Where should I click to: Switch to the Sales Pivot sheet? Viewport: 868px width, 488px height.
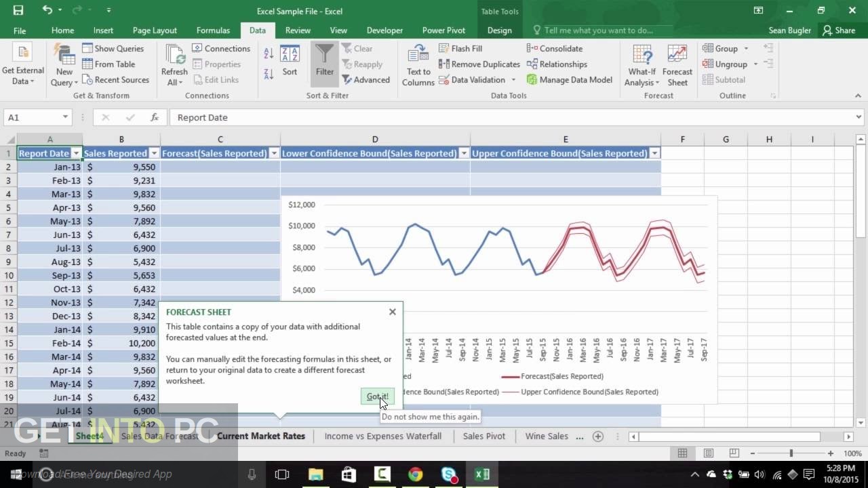(x=484, y=436)
